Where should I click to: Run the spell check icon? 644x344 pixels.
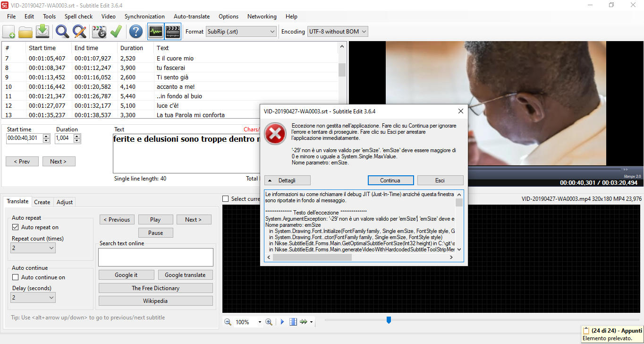(116, 32)
